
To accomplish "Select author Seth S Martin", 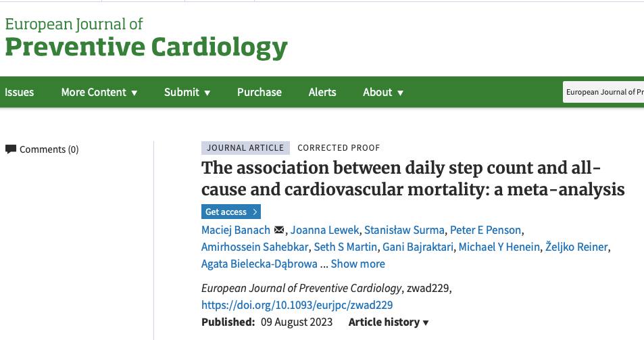I will pos(345,247).
